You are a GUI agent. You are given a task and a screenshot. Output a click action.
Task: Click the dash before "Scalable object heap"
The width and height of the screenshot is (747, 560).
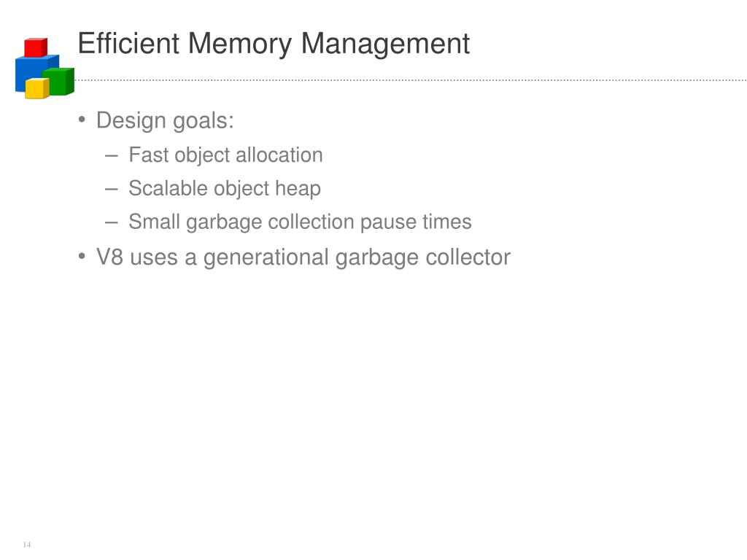[x=112, y=189]
